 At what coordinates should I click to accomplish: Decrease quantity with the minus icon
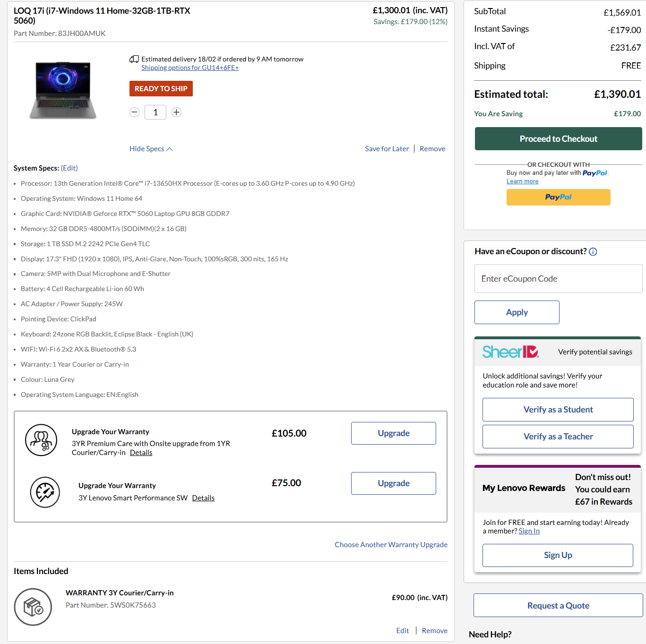pos(135,112)
